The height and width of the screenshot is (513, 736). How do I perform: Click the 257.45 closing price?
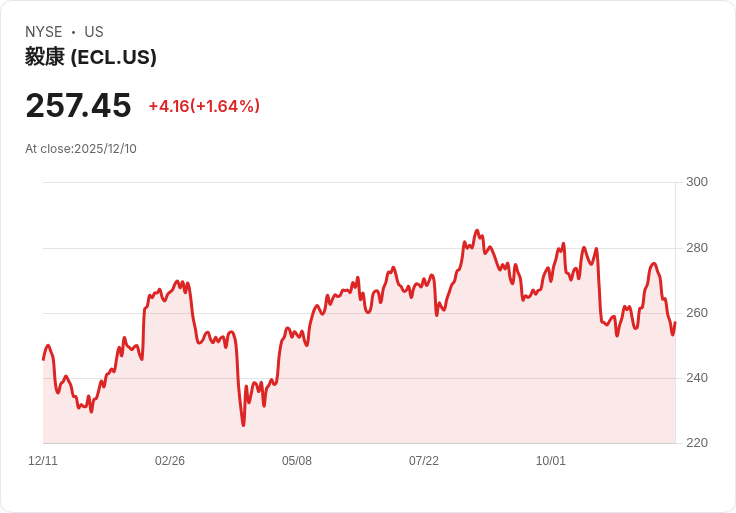pyautogui.click(x=78, y=105)
